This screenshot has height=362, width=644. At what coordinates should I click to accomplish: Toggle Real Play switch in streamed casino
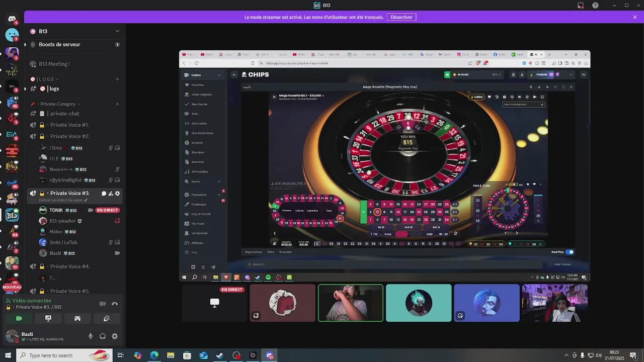tap(570, 252)
